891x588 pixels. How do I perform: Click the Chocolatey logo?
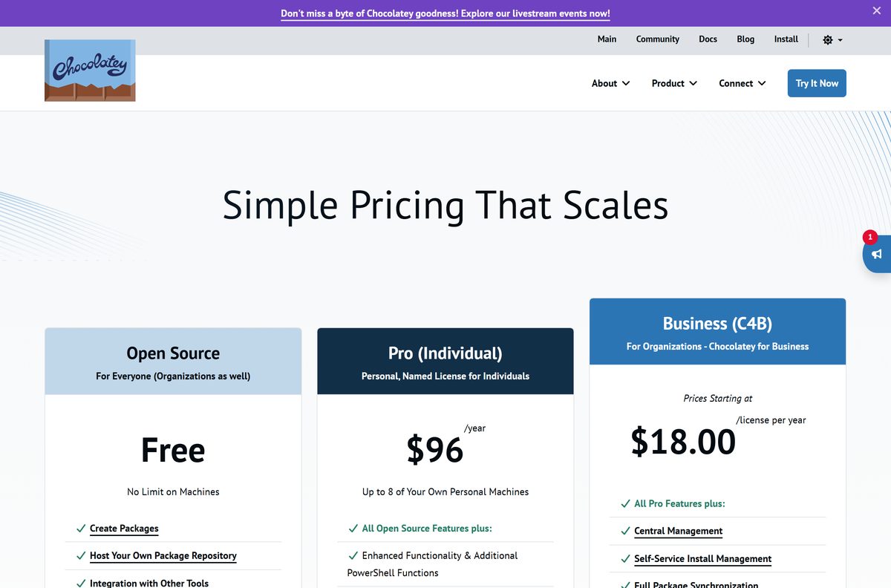(90, 71)
